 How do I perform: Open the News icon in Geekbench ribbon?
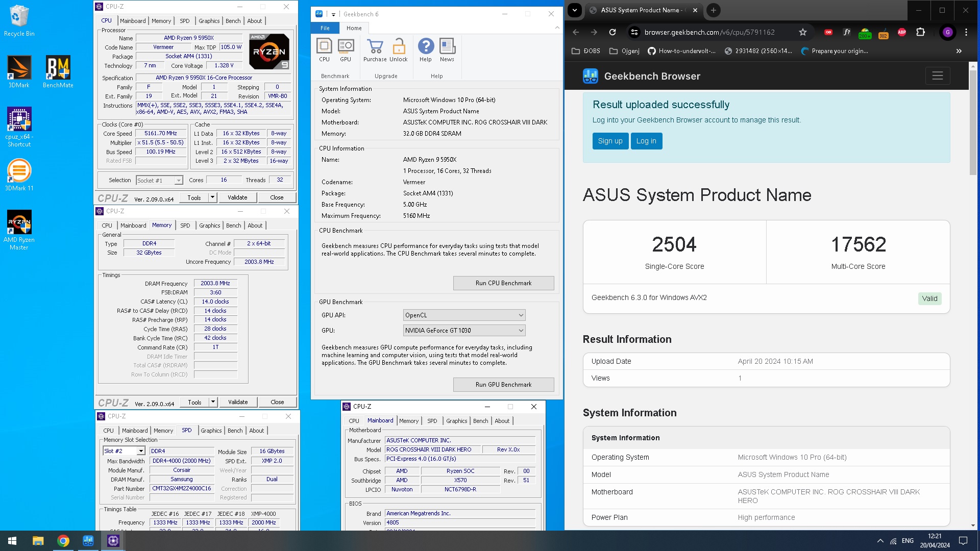click(x=447, y=50)
